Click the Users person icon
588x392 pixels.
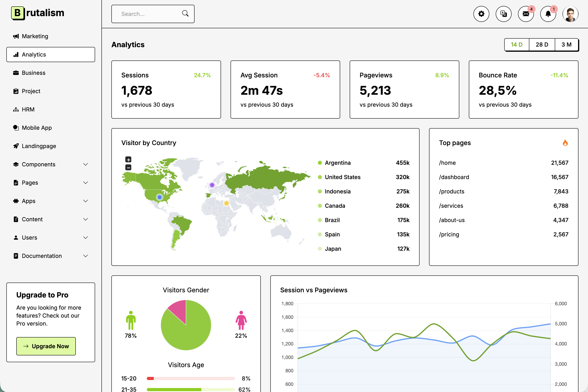point(16,238)
